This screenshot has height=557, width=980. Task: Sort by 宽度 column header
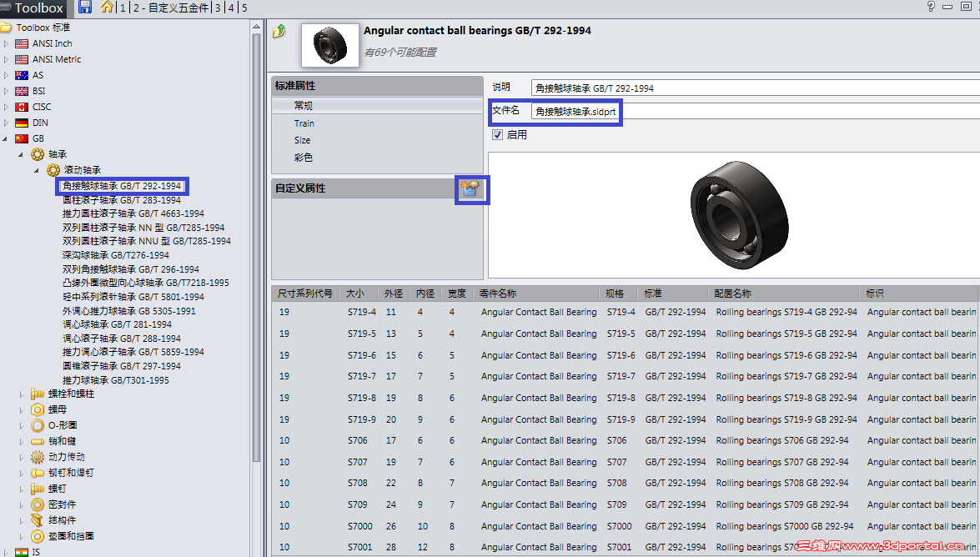[457, 294]
